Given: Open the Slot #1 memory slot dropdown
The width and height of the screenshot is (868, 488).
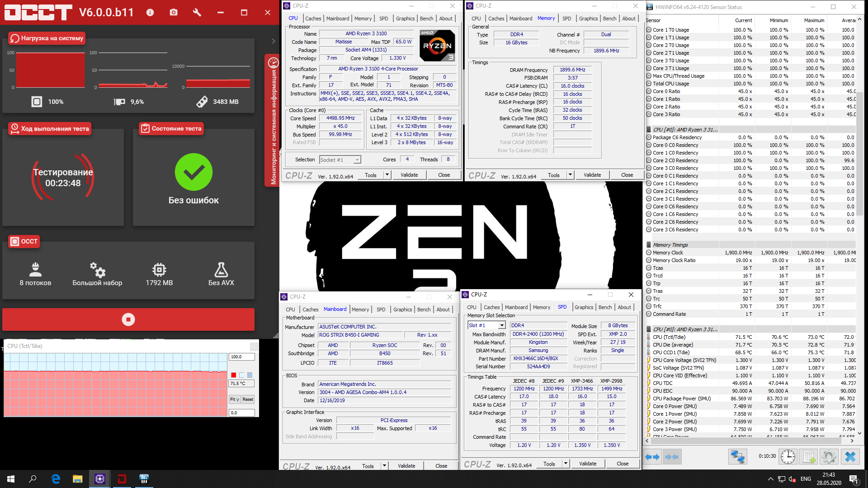Looking at the screenshot, I should pos(501,325).
